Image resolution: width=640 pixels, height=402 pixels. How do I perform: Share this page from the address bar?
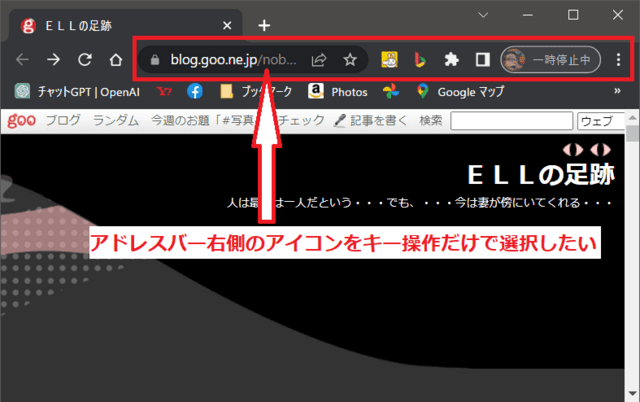click(x=319, y=60)
